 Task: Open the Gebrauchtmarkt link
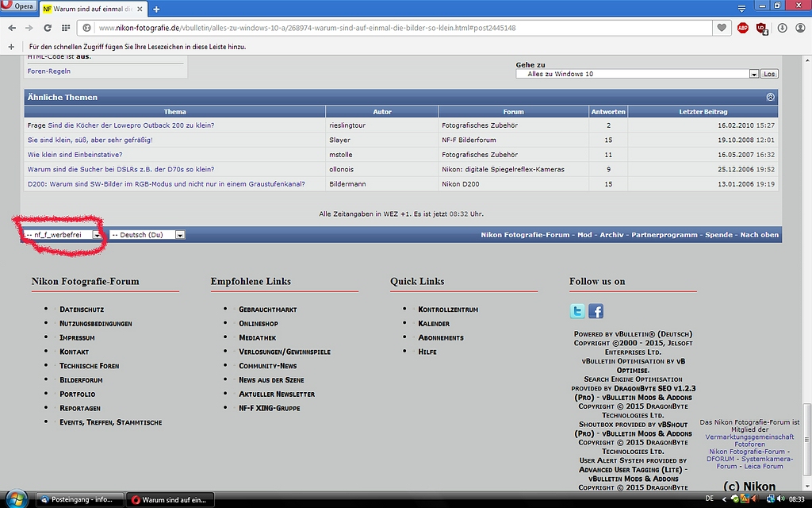tap(267, 310)
